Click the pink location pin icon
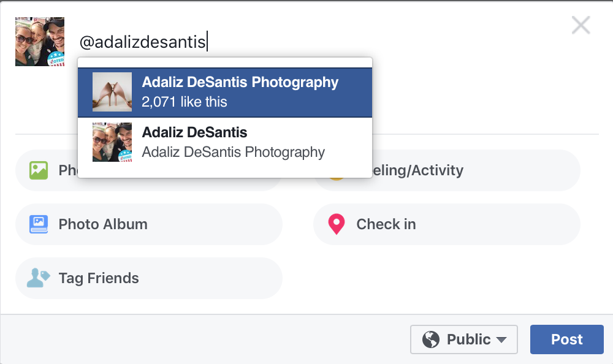The height and width of the screenshot is (364, 613). (336, 224)
